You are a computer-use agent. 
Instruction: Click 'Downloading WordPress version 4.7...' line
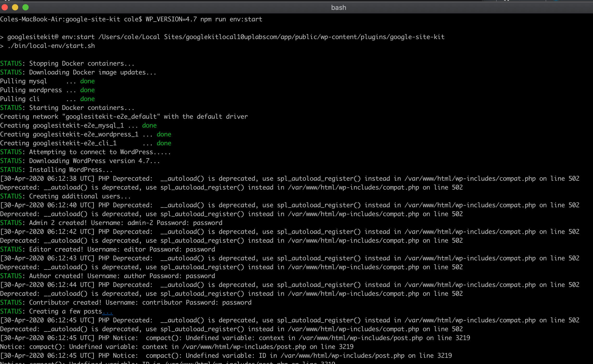[80, 161]
